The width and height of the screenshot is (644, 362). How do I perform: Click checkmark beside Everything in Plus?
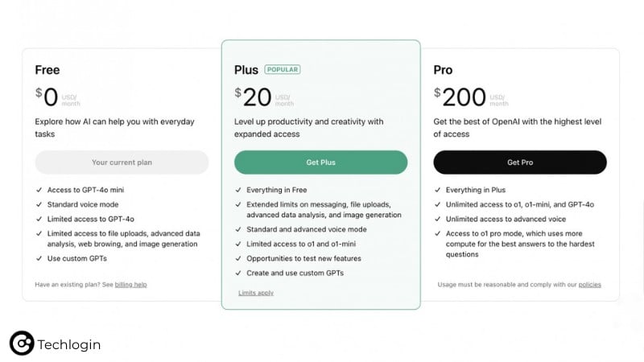click(x=438, y=190)
